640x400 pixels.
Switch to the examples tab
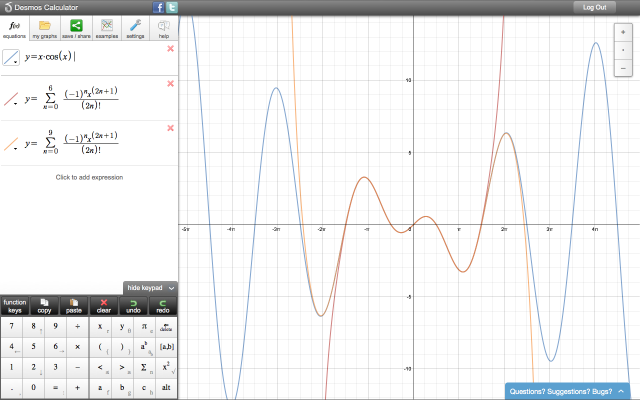[106, 28]
